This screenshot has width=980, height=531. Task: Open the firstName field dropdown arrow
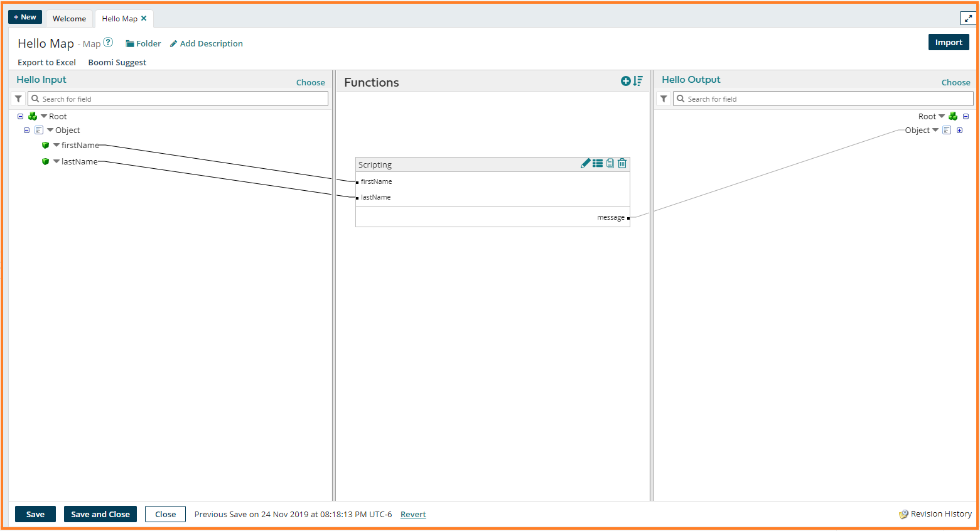pyautogui.click(x=57, y=145)
